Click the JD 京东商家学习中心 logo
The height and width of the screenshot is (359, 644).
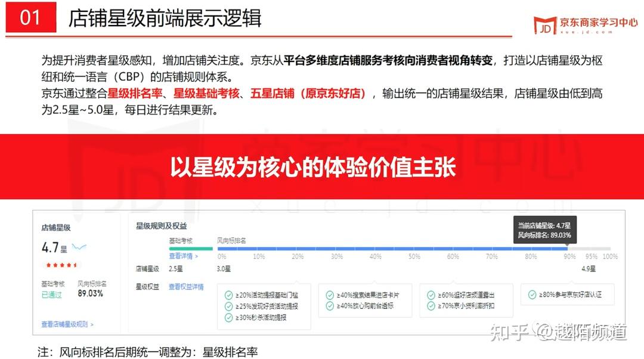(x=586, y=24)
